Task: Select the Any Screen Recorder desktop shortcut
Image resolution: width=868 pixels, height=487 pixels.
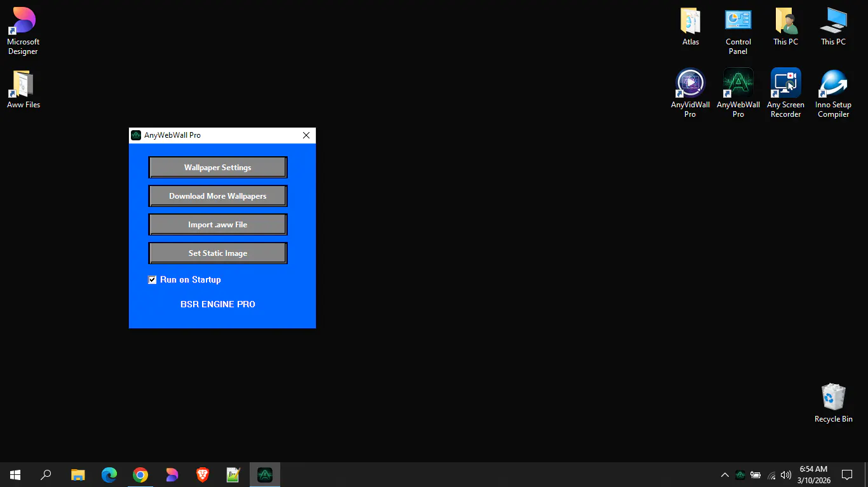Action: point(786,93)
